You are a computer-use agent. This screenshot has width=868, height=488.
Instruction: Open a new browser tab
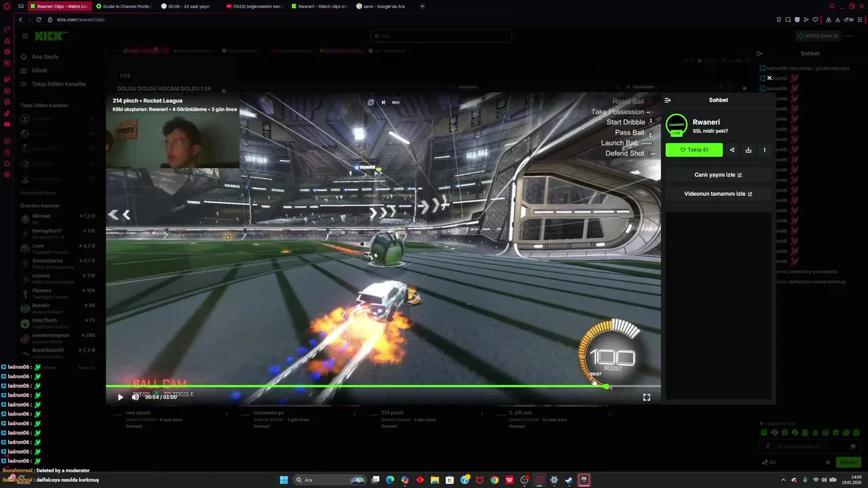coord(422,6)
